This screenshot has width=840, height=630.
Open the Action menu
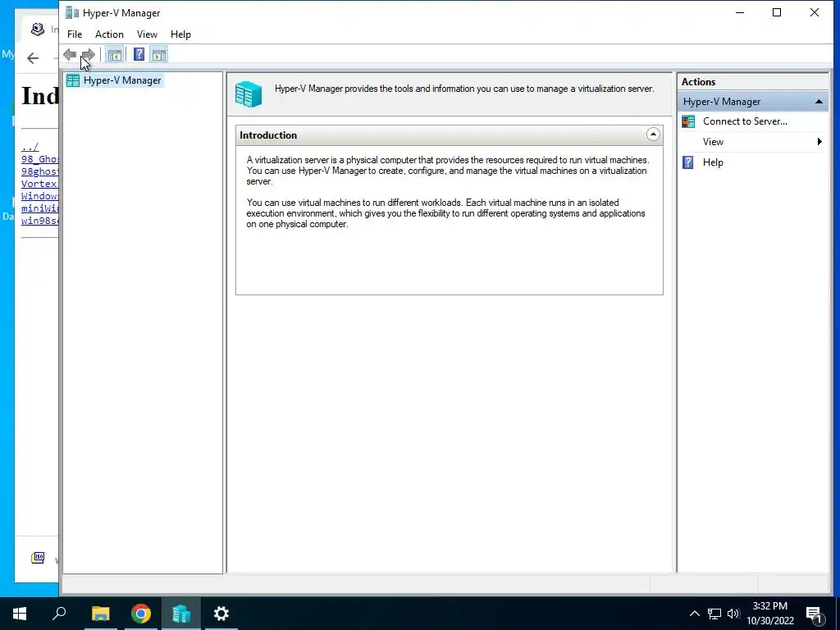(109, 34)
